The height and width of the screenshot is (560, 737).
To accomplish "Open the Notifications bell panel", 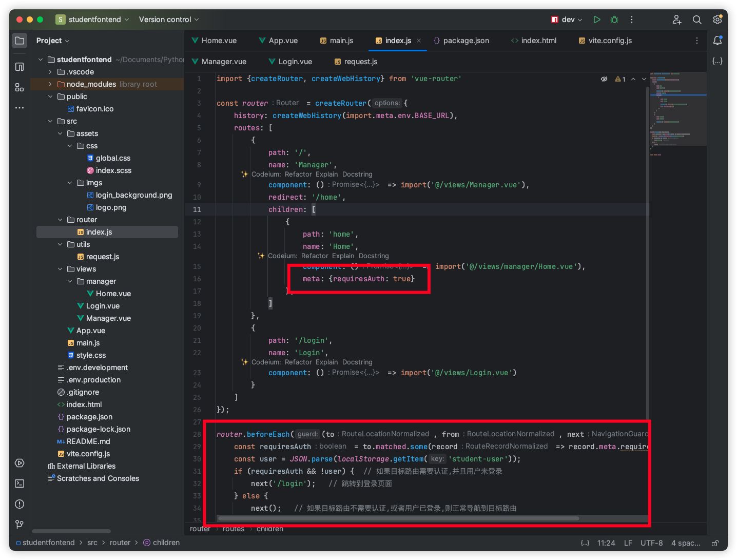I will pyautogui.click(x=717, y=41).
